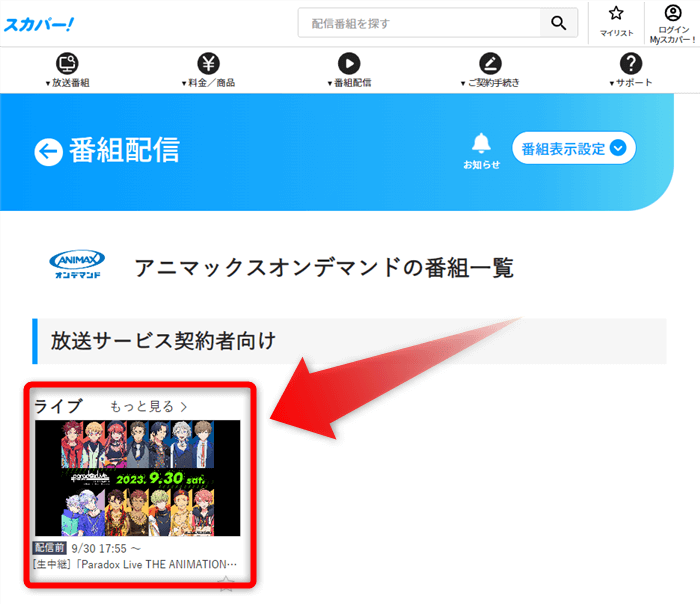Screen dimensions: 700x604
Task: Open マイリスト star icon
Action: coord(616,13)
